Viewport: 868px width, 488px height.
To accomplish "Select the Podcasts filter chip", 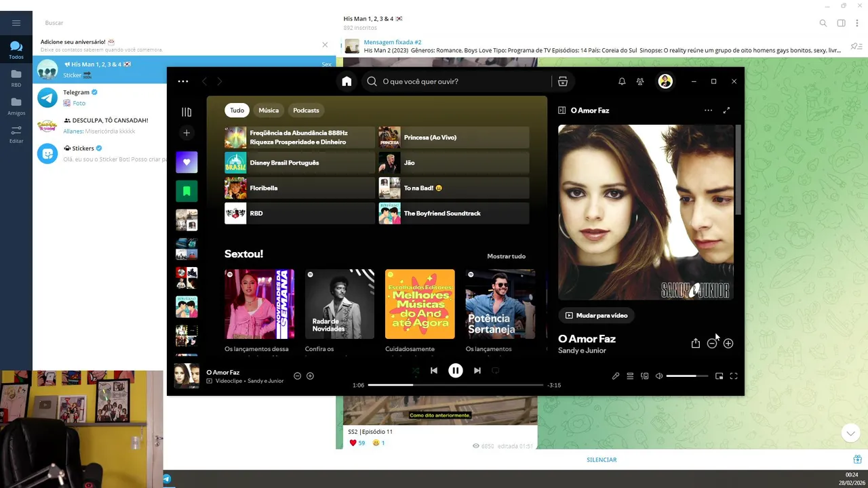I will point(306,110).
